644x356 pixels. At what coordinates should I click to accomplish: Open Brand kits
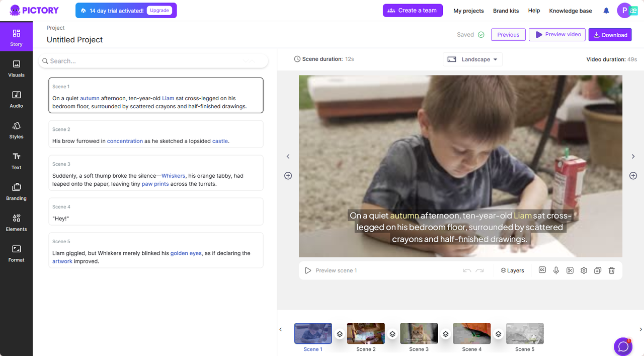click(506, 11)
